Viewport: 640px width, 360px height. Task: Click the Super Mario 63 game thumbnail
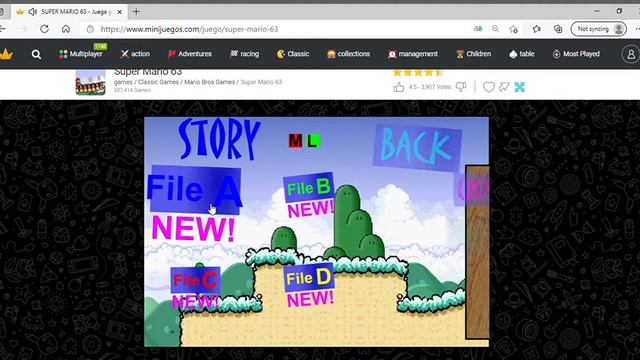coord(91,83)
